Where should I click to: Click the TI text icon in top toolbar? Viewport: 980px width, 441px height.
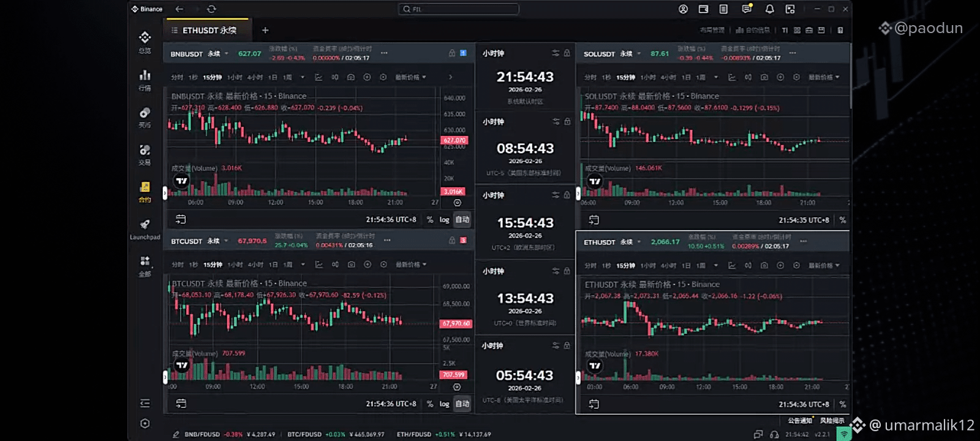point(785,30)
